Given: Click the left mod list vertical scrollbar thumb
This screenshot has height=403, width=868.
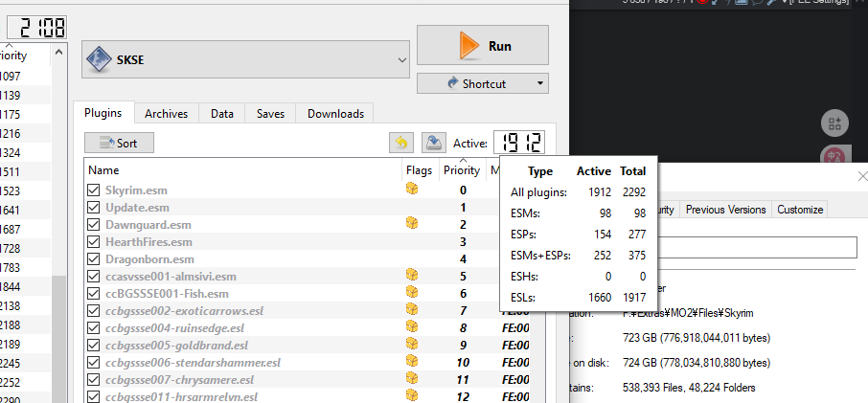Looking at the screenshot, I should pos(59,340).
